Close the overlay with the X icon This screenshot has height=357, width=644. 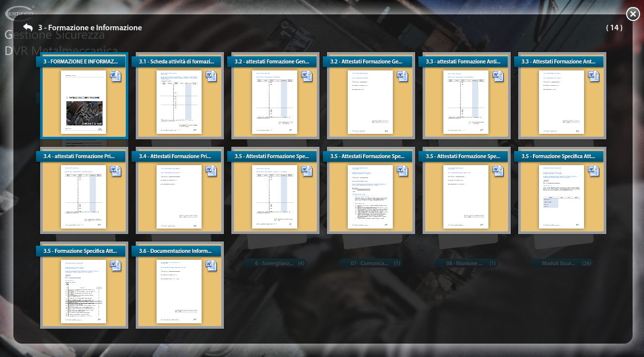633,14
